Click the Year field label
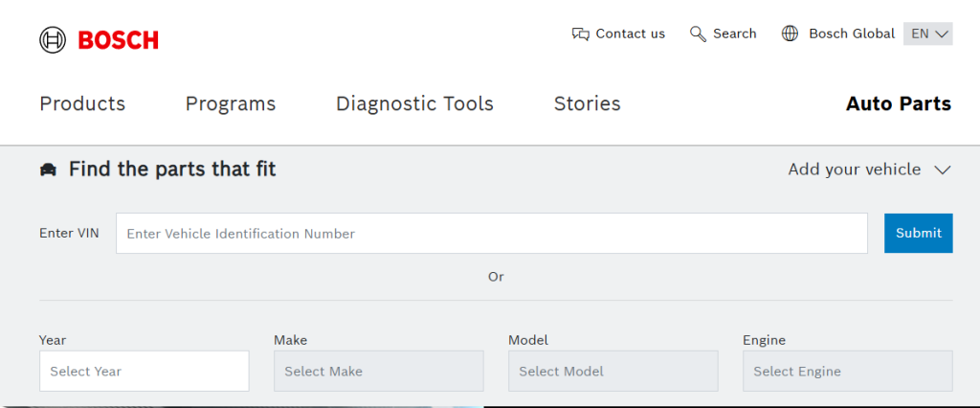This screenshot has width=980, height=408. click(53, 340)
